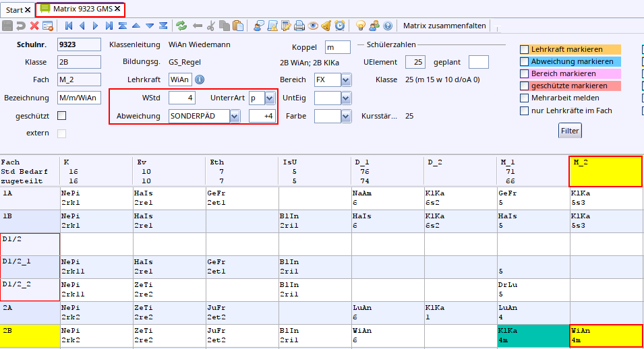644x349 pixels.
Task: Click the 'Matrix zusammenfalten' button
Action: click(x=444, y=26)
